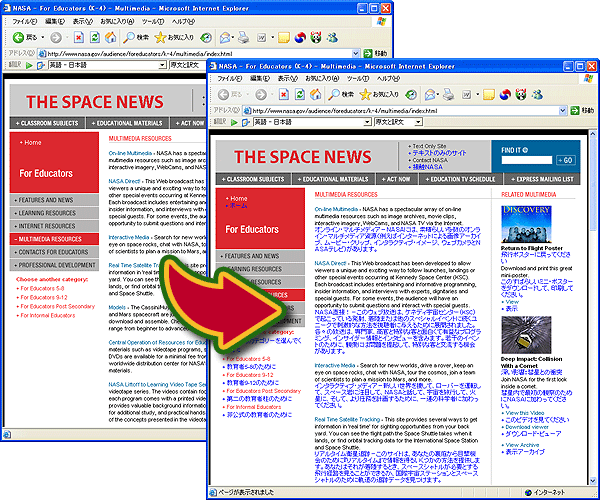Open Search (検索) in the back window toolbar
The height and width of the screenshot is (500, 600).
coord(136,37)
